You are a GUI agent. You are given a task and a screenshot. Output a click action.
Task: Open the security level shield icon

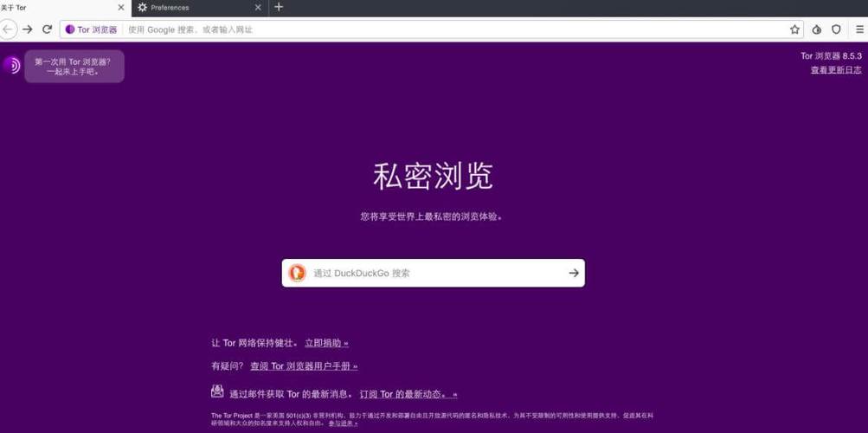[836, 29]
